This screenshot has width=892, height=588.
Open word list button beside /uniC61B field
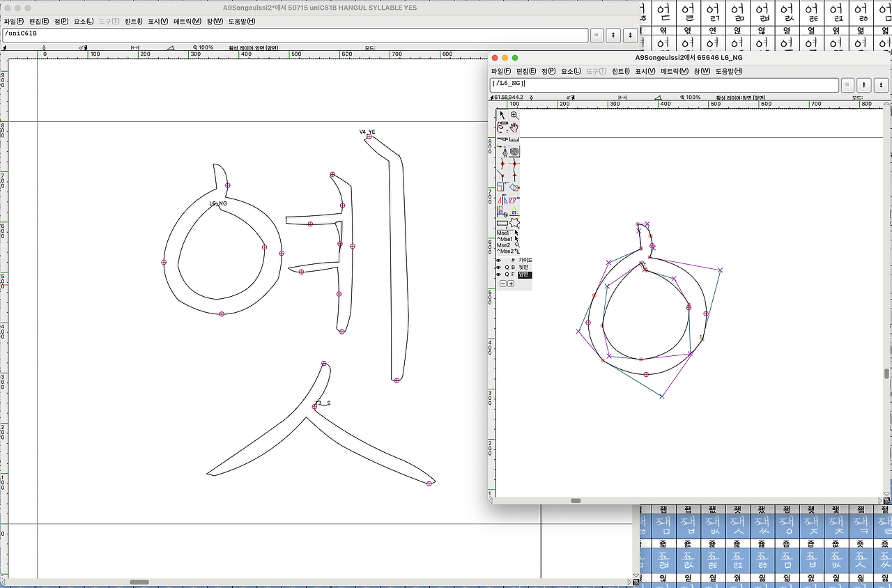click(x=597, y=34)
